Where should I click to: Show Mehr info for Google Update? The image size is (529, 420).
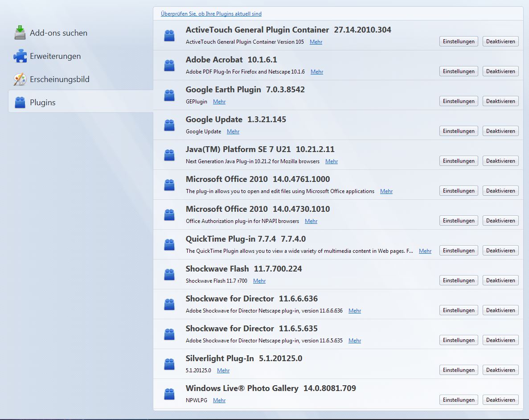pyautogui.click(x=233, y=132)
